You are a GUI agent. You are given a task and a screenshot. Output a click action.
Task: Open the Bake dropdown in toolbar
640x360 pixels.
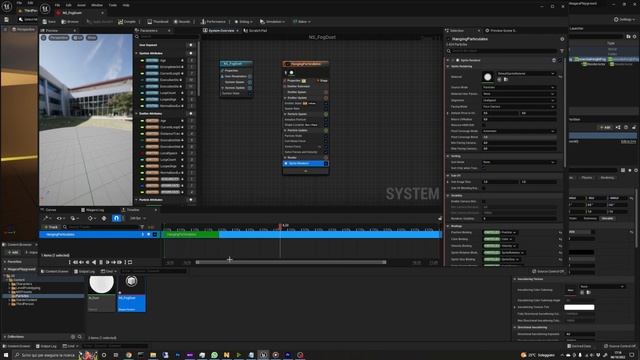tap(302, 22)
